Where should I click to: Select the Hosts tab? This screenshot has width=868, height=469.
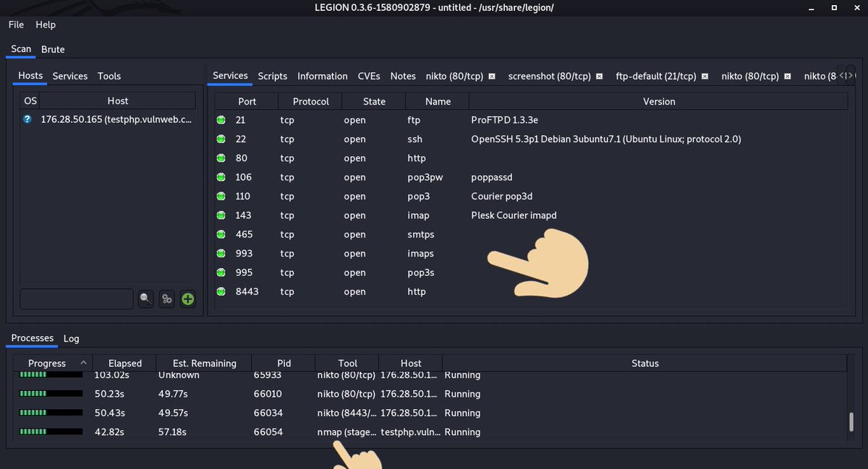pyautogui.click(x=30, y=76)
